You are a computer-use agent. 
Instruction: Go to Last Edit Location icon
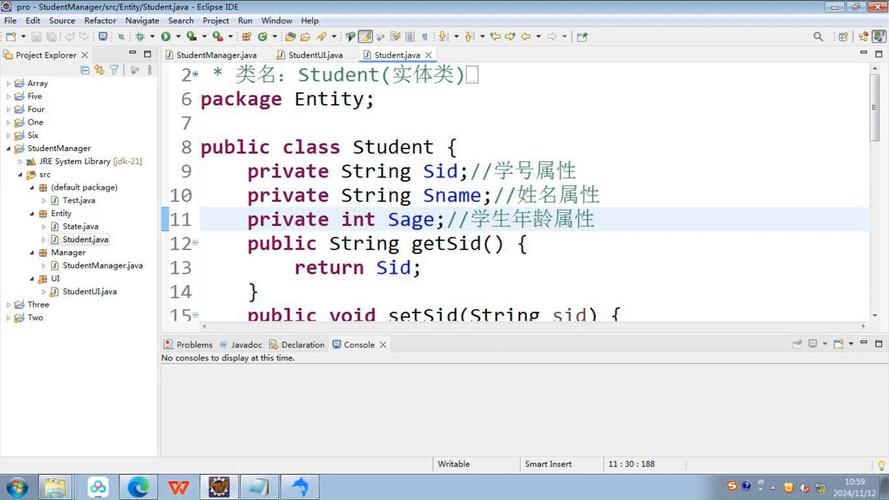496,37
